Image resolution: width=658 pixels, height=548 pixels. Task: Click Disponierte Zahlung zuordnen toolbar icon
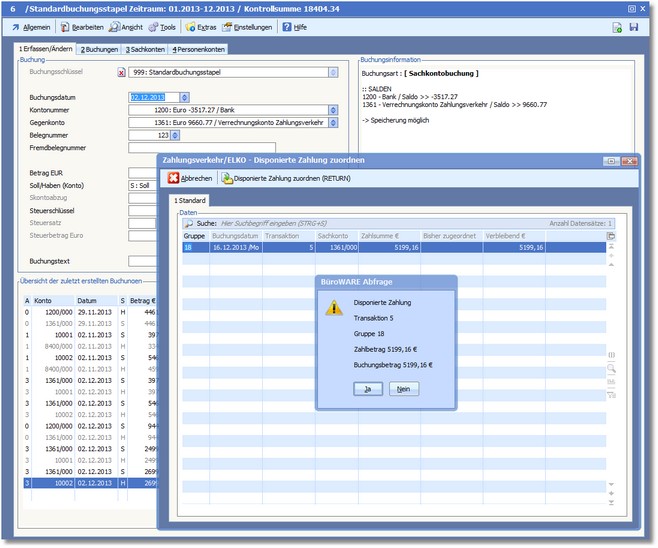(x=227, y=178)
